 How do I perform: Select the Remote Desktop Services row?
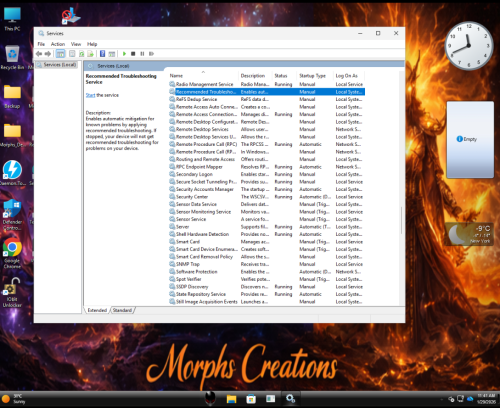click(267, 129)
